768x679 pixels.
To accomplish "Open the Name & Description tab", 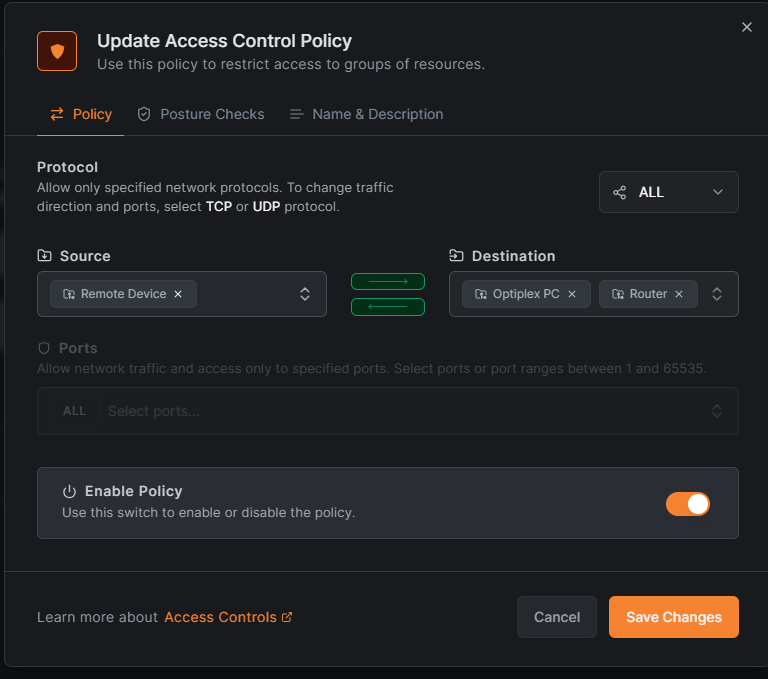I will (x=366, y=114).
